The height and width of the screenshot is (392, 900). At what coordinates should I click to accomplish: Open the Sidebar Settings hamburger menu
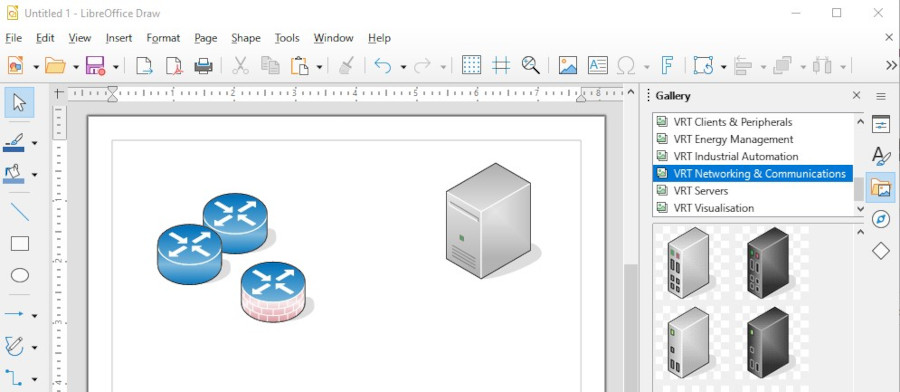(880, 96)
